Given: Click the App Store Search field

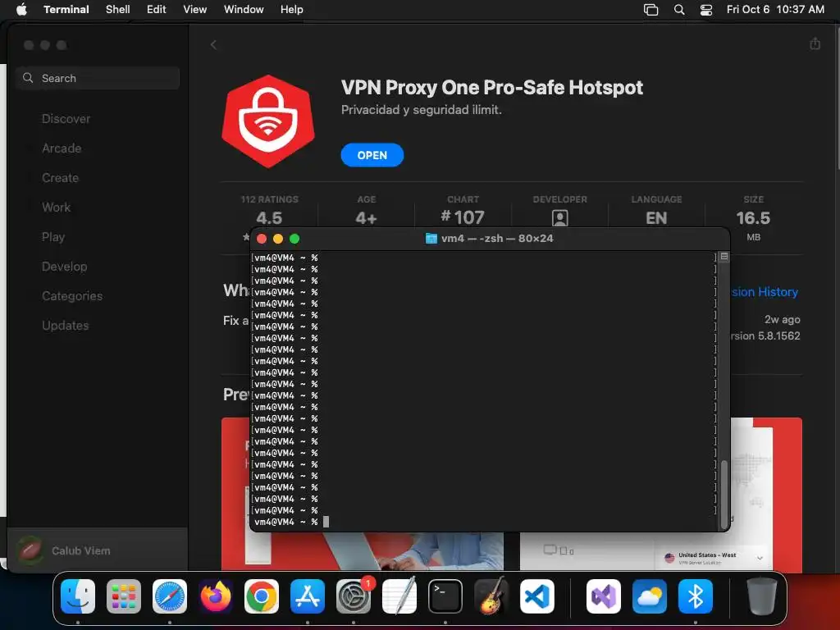Looking at the screenshot, I should (x=98, y=78).
